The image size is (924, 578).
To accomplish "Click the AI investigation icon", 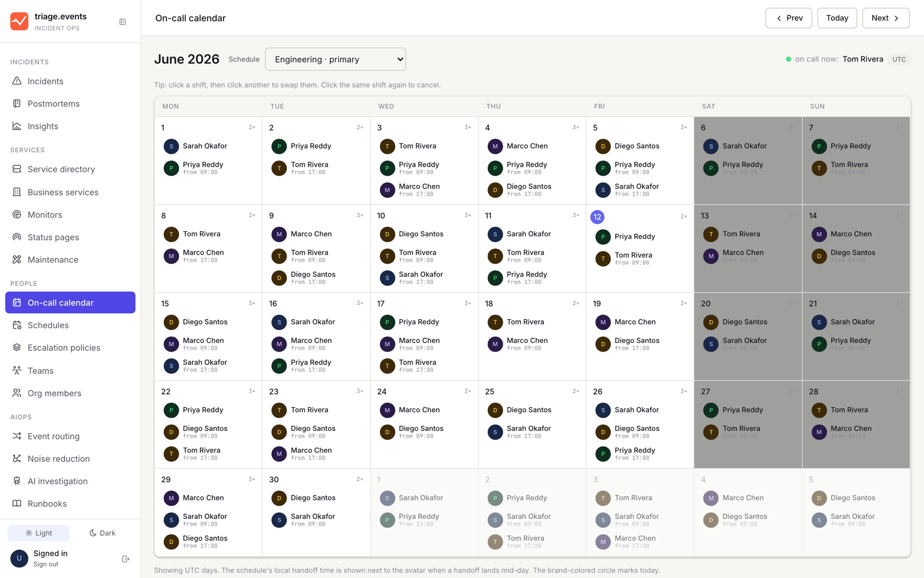I will [17, 481].
